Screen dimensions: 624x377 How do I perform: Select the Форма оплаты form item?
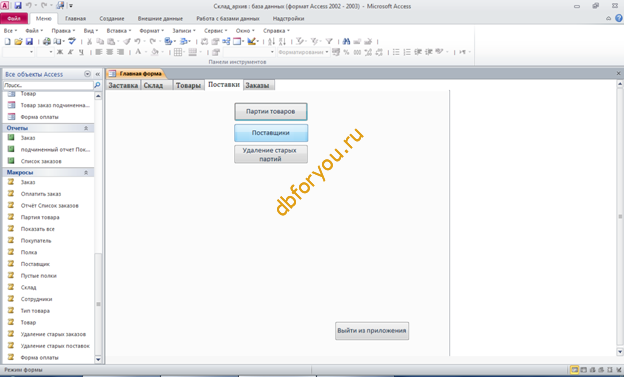[x=39, y=117]
